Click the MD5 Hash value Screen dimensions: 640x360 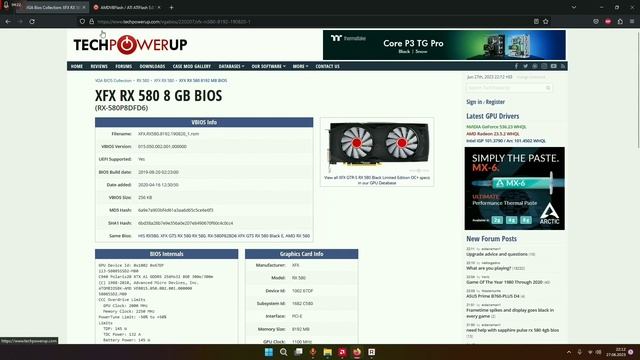(x=176, y=210)
